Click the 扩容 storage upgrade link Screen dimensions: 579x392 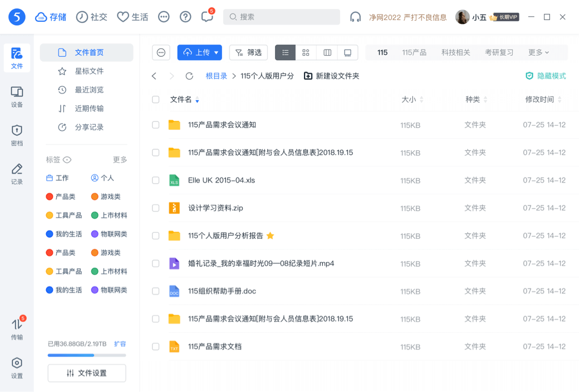tap(119, 344)
